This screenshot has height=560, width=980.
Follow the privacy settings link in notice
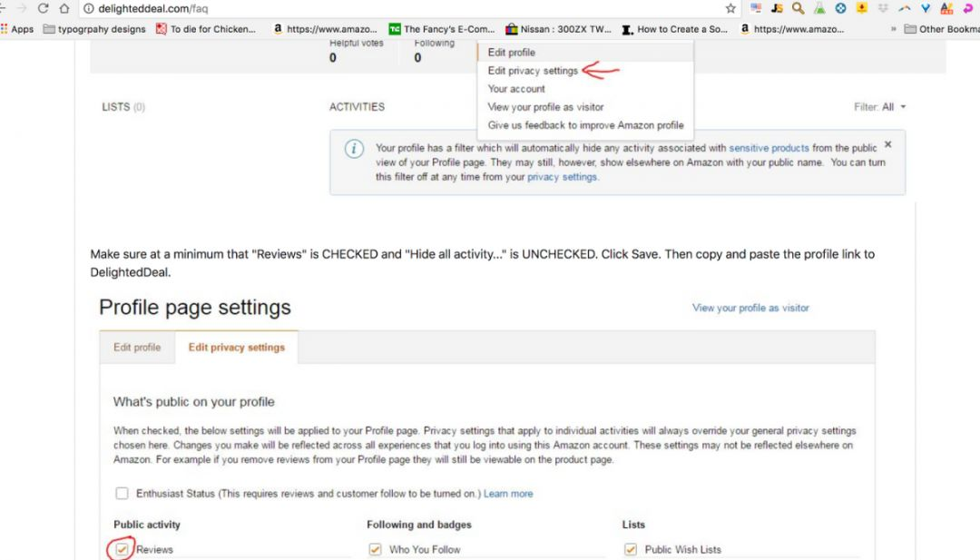pyautogui.click(x=562, y=177)
